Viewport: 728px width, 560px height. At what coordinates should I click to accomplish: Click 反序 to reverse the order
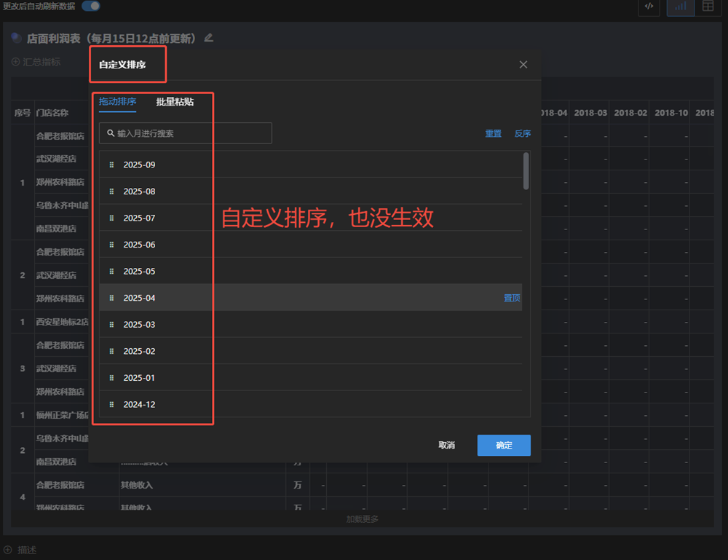(x=522, y=134)
